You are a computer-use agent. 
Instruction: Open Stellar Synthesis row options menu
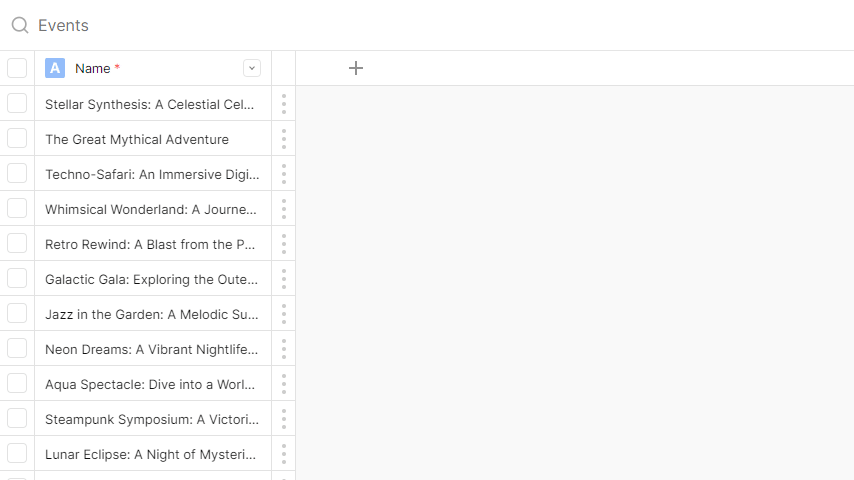click(x=284, y=104)
